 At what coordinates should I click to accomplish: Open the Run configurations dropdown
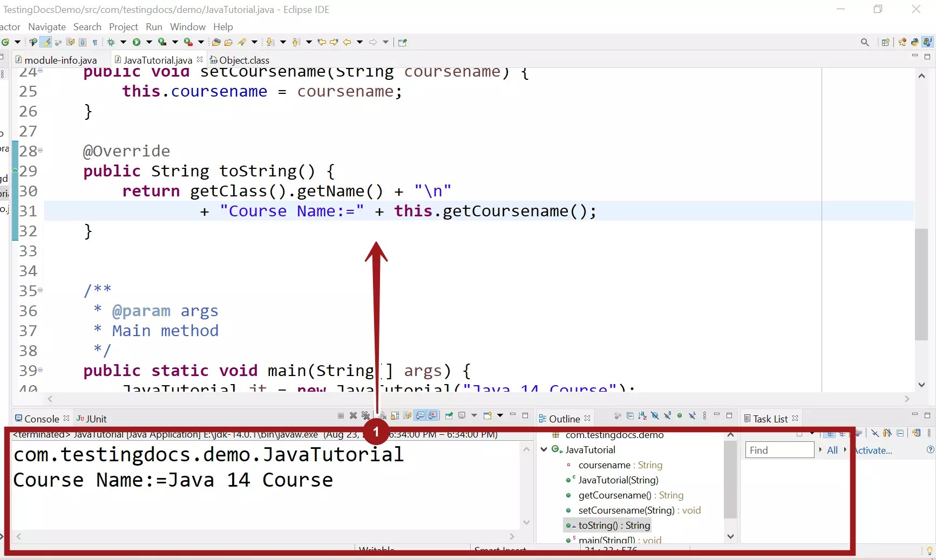[149, 42]
